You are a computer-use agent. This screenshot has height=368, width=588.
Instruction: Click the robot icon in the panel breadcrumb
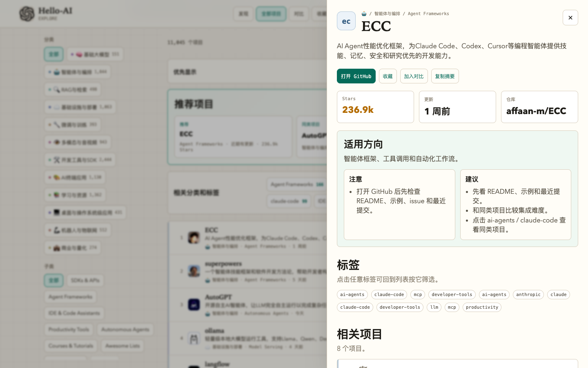click(364, 13)
